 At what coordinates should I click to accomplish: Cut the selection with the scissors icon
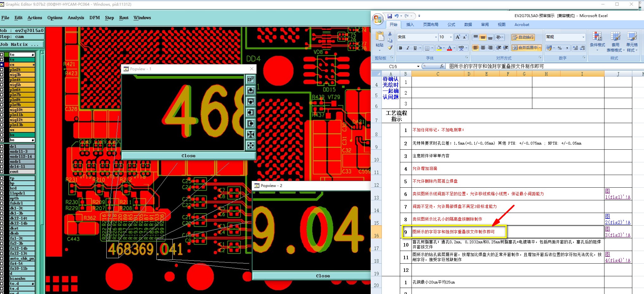click(390, 34)
